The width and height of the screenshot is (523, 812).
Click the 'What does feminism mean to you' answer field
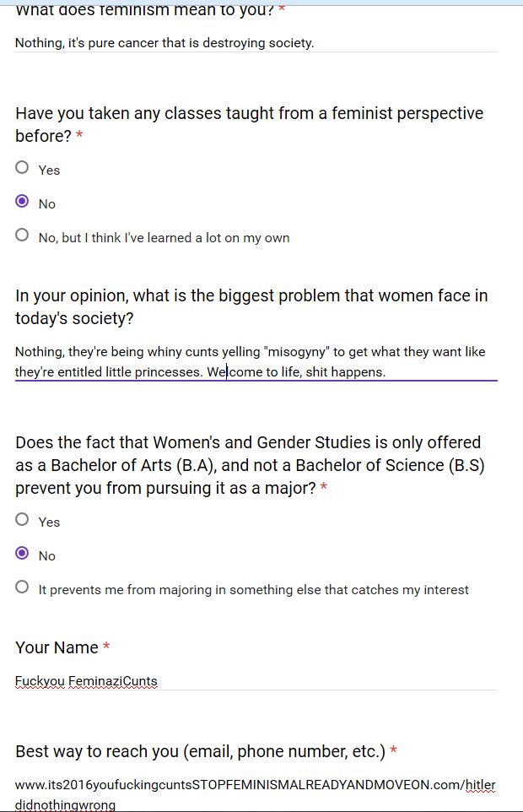point(256,42)
